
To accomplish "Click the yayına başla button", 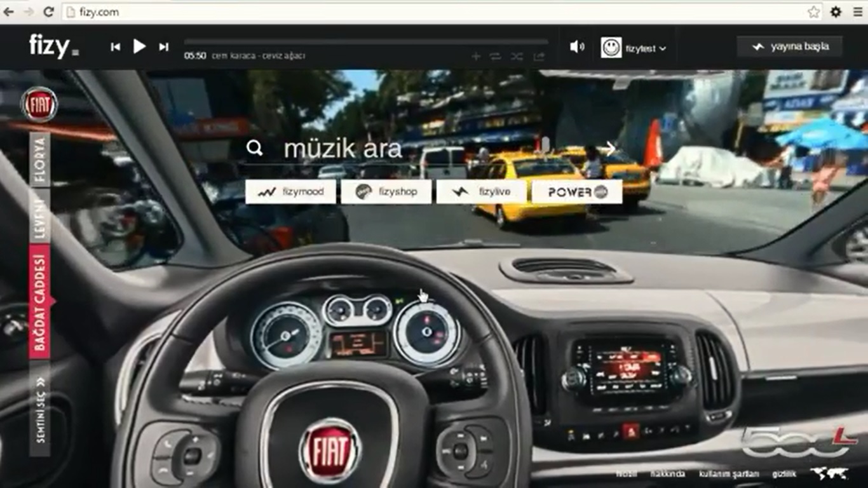I will pos(789,47).
